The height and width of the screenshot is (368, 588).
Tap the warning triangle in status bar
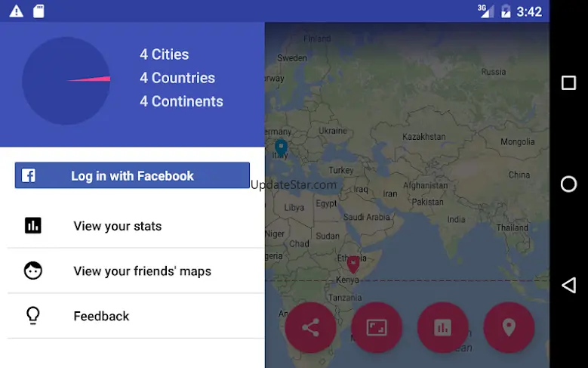click(16, 11)
